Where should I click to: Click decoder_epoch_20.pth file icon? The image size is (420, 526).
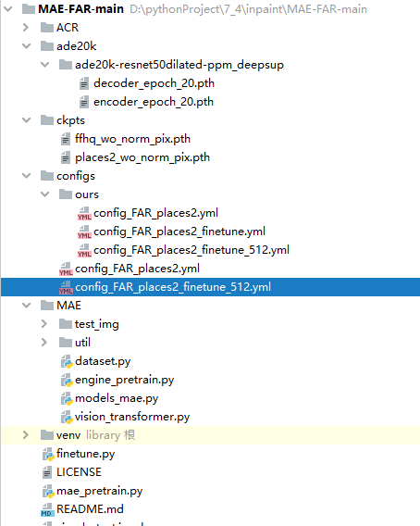[84, 83]
